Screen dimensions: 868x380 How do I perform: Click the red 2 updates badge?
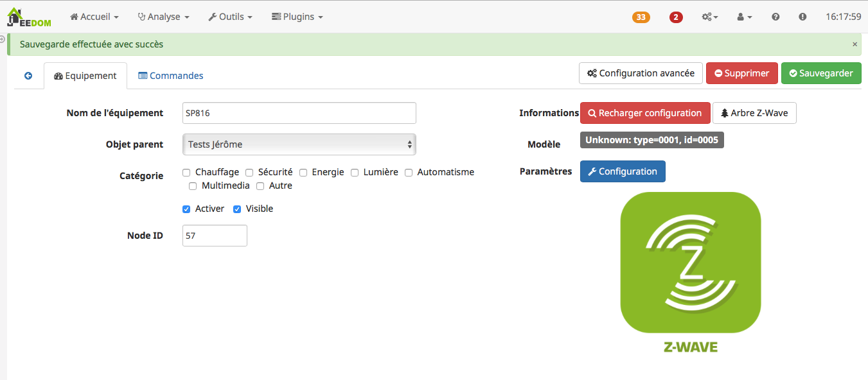676,17
